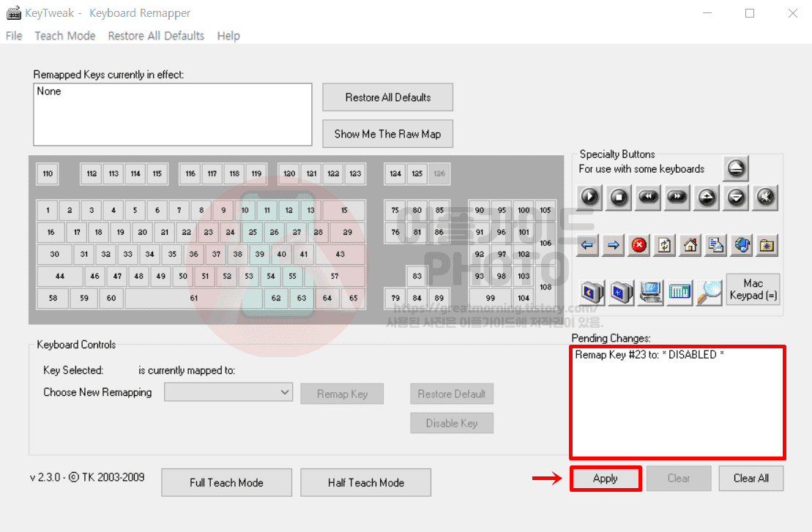Select key 116 on the keyboard map
The width and height of the screenshot is (812, 532).
(x=190, y=174)
